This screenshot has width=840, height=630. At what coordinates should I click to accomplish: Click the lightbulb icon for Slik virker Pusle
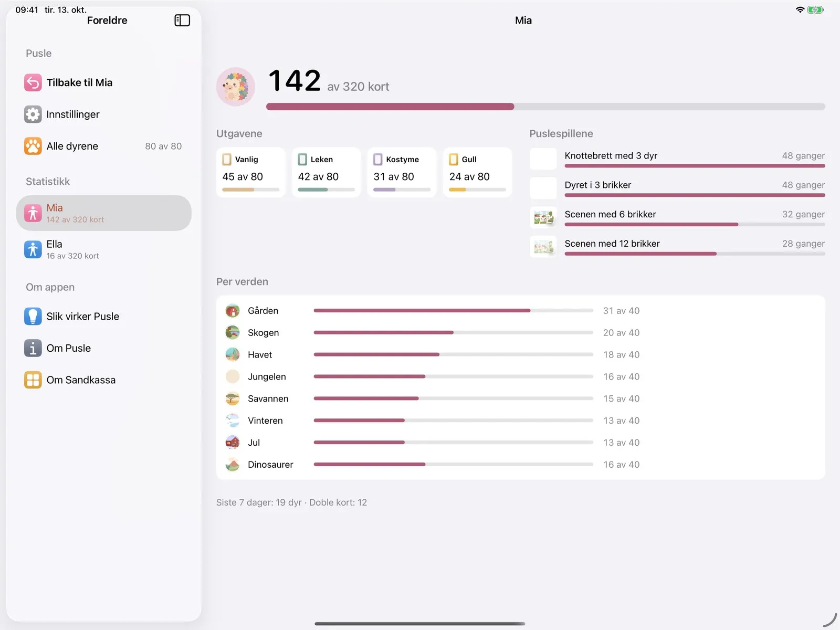[33, 317]
